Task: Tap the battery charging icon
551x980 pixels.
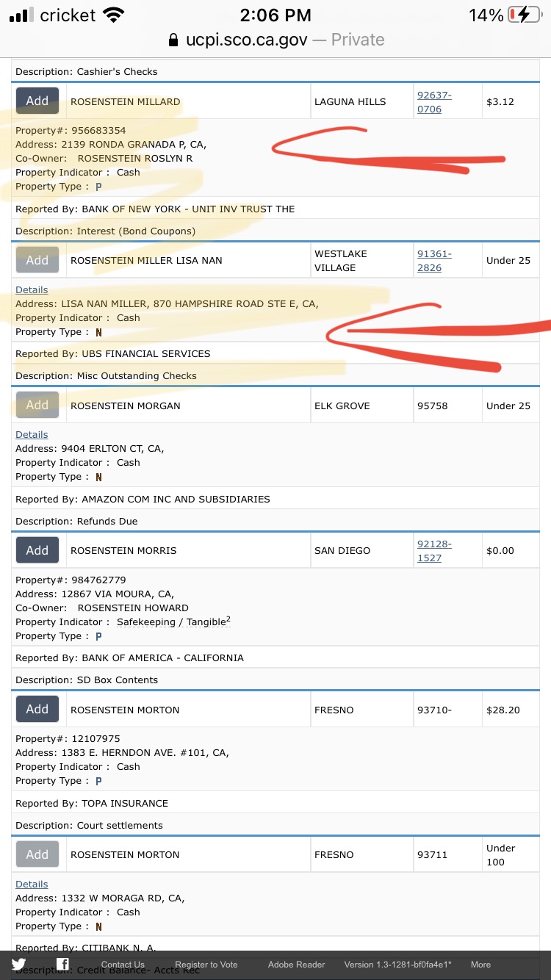Action: click(x=524, y=15)
